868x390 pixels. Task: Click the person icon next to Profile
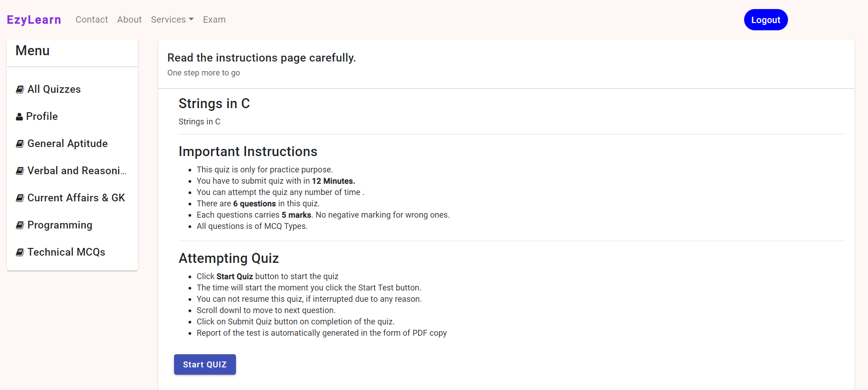(19, 116)
